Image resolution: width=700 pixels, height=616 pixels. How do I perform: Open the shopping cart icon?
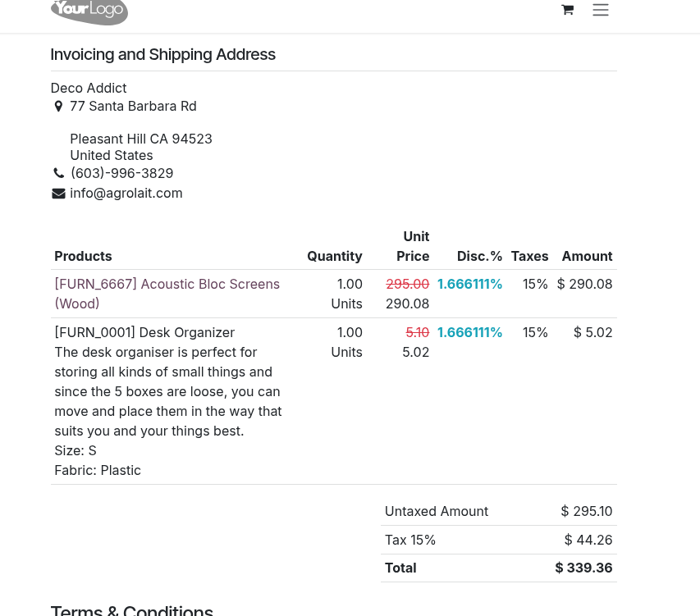[567, 10]
